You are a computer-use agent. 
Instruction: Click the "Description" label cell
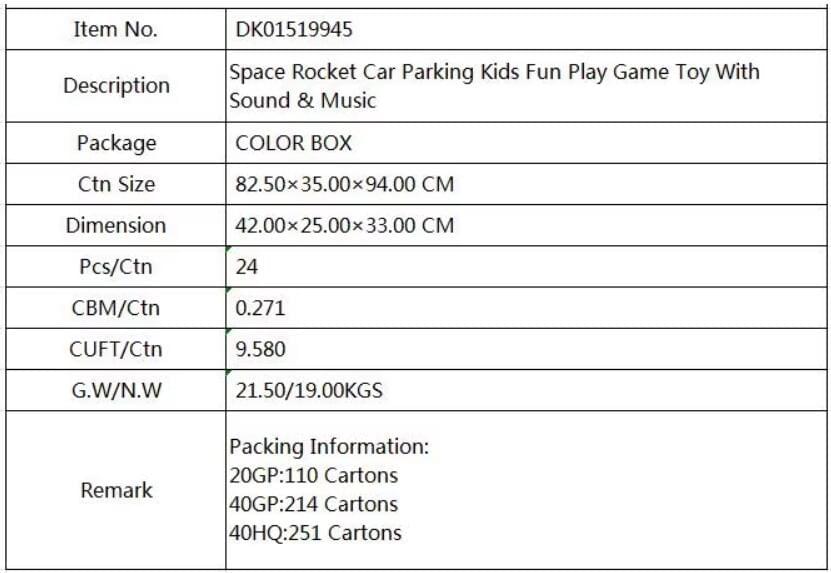tap(116, 86)
